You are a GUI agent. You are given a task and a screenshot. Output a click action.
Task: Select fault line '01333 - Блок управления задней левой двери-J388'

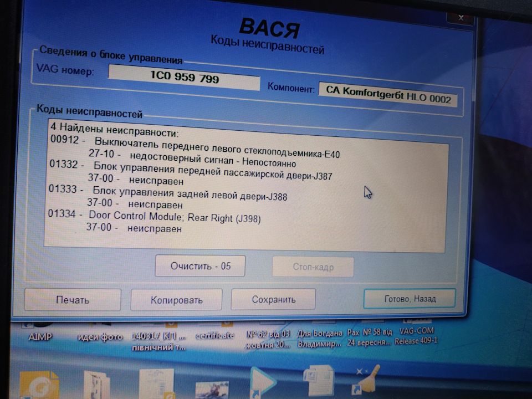click(x=168, y=193)
